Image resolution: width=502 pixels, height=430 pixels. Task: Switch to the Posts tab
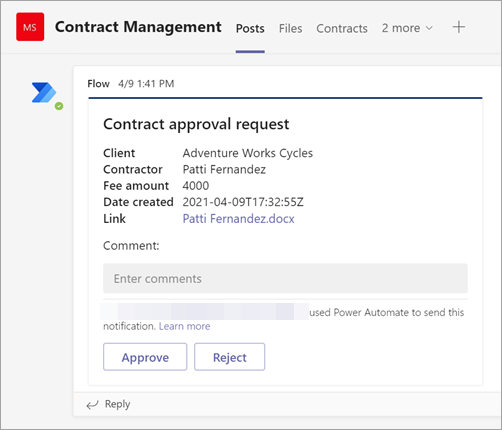point(250,28)
